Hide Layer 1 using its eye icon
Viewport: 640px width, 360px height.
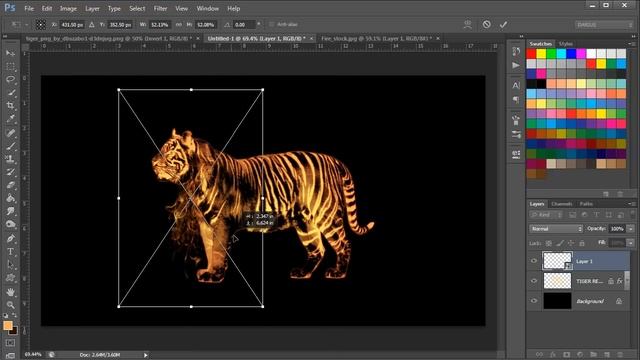[534, 261]
